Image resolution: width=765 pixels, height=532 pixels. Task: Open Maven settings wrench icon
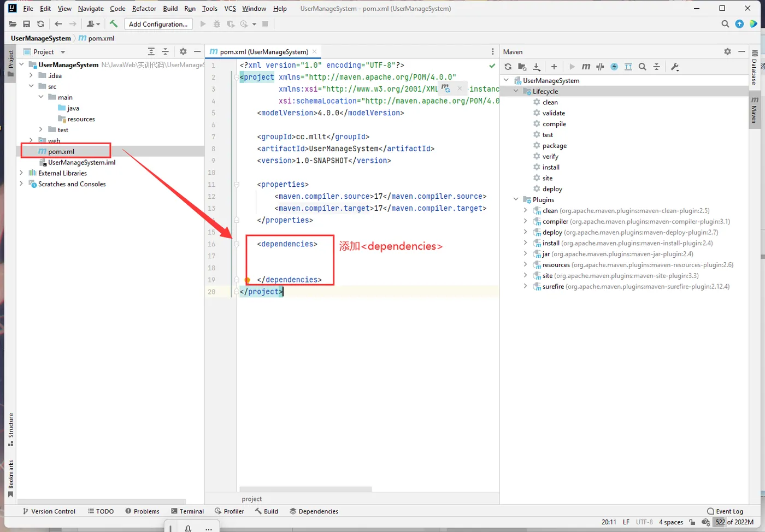point(675,67)
